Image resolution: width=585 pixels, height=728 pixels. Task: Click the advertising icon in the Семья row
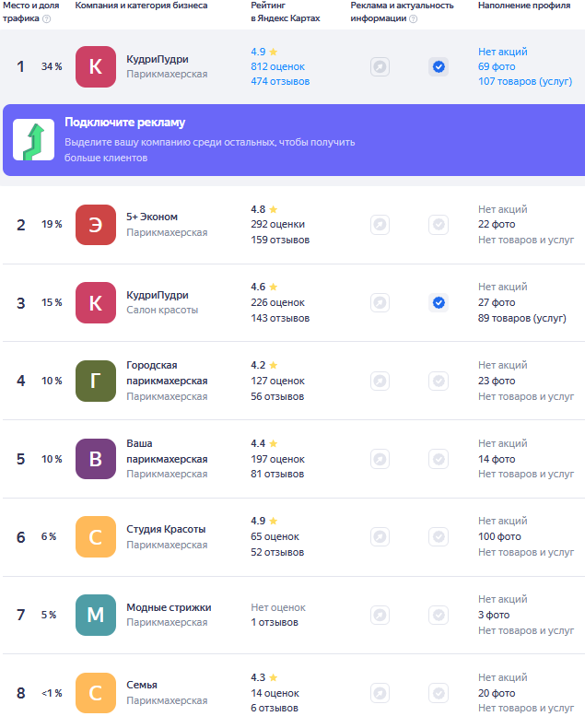[x=380, y=693]
